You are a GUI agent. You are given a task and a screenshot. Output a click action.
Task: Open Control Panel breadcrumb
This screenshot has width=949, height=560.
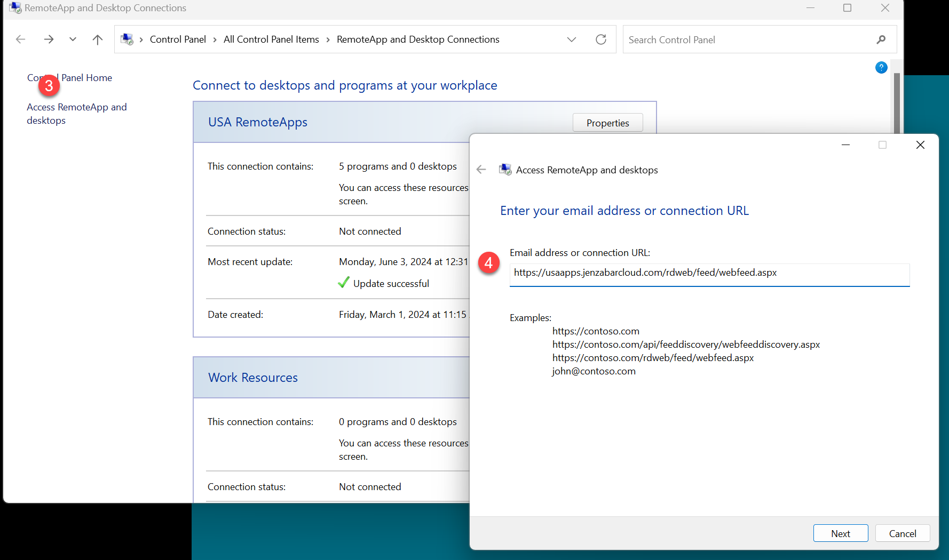click(x=178, y=39)
